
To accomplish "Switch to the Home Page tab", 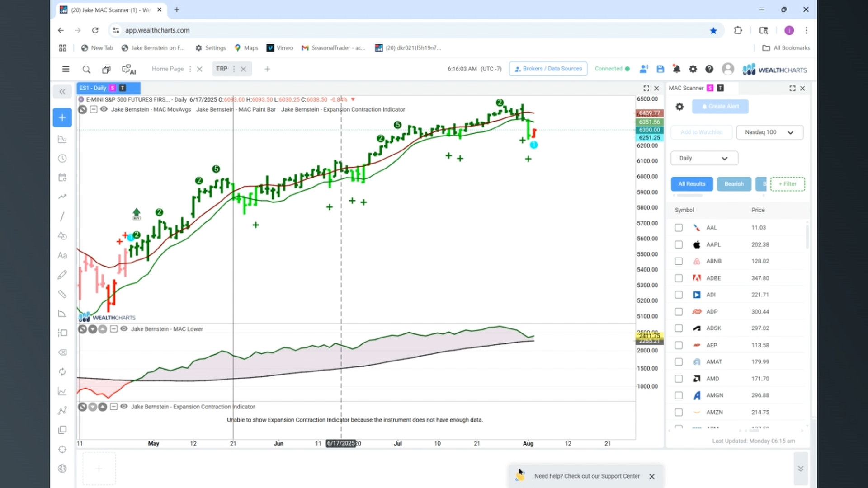I will tap(168, 69).
